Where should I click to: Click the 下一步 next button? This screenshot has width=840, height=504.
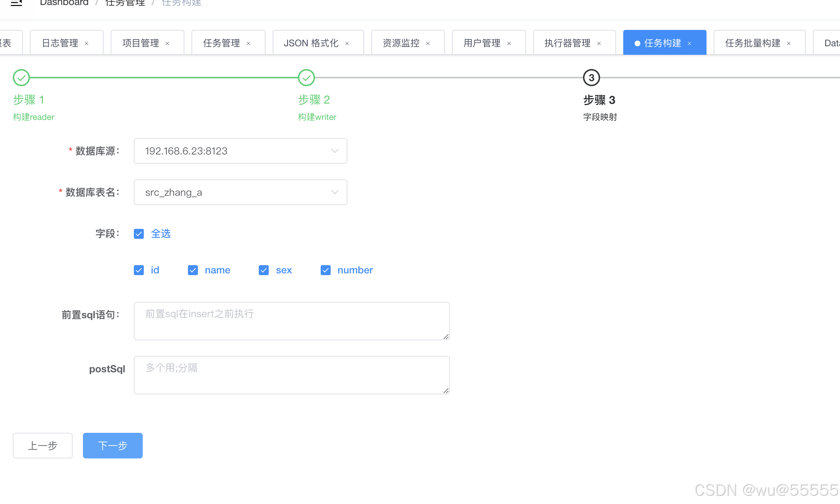112,445
